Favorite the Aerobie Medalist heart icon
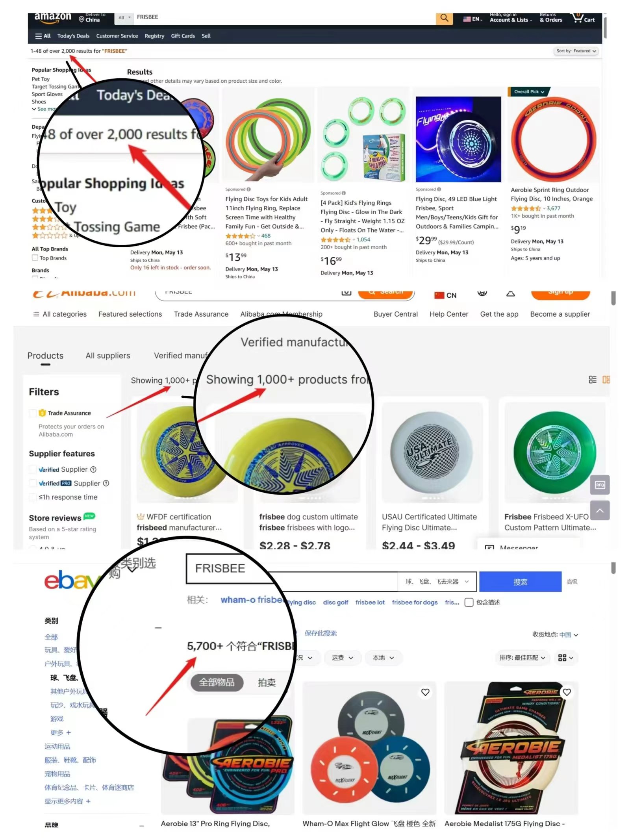The height and width of the screenshot is (840, 630). coord(567,692)
